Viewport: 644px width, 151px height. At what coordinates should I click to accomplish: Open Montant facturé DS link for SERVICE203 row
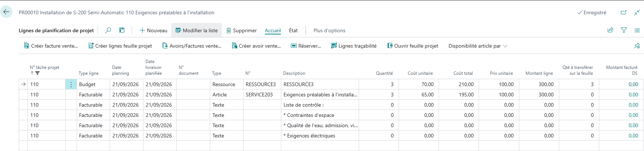[x=633, y=95]
